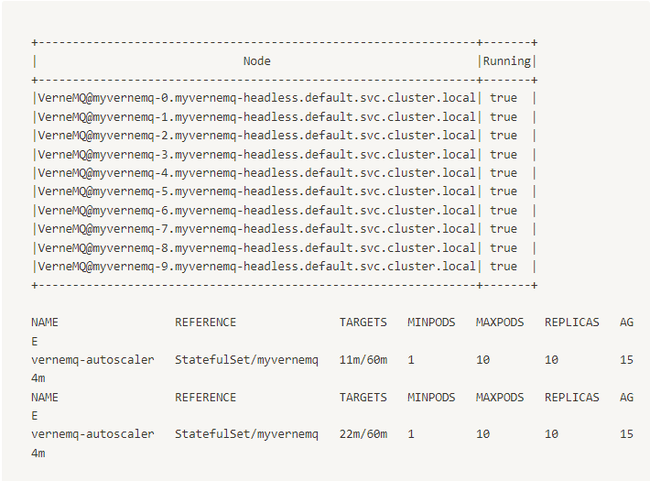Select the VerneMQ@myvernemq-9 node row
Image resolution: width=650 pixels, height=481 pixels.
click(x=284, y=266)
